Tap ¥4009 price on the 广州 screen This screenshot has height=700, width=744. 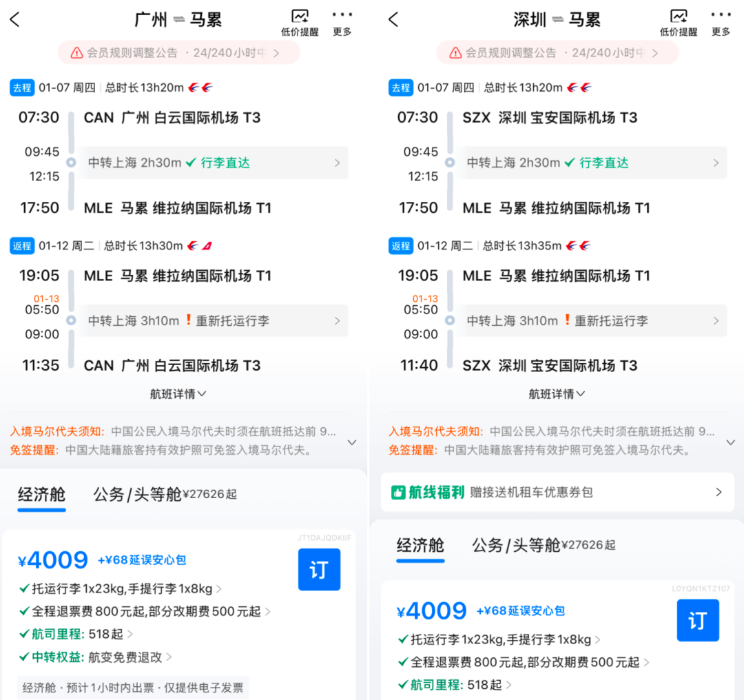click(x=52, y=560)
